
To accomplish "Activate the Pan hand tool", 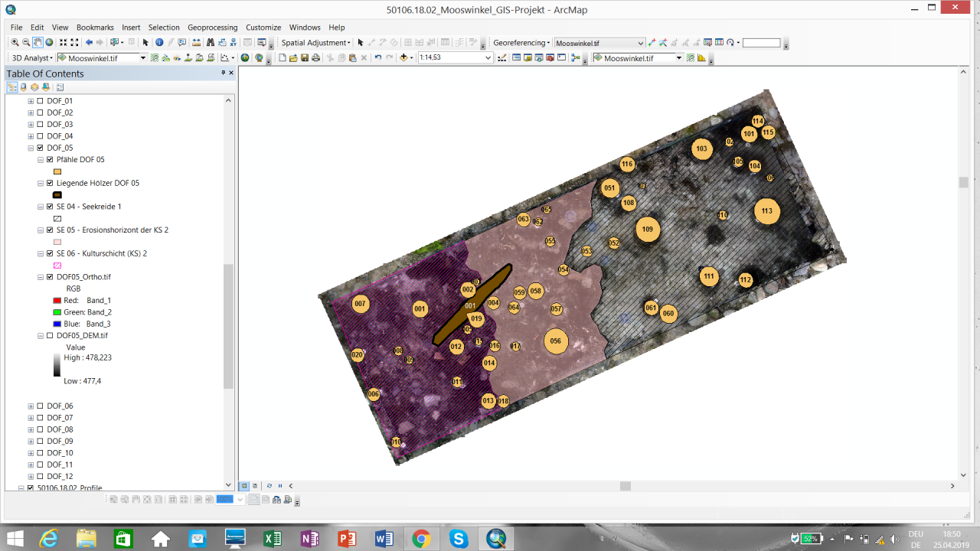I will click(38, 43).
